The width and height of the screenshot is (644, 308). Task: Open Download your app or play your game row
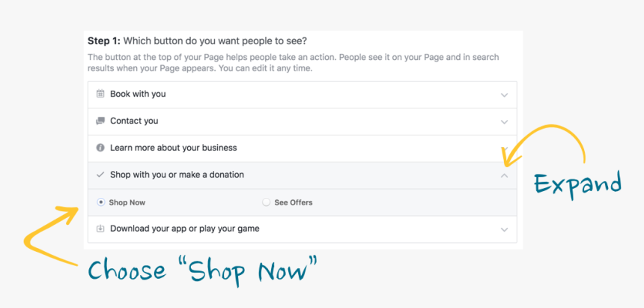point(303,229)
